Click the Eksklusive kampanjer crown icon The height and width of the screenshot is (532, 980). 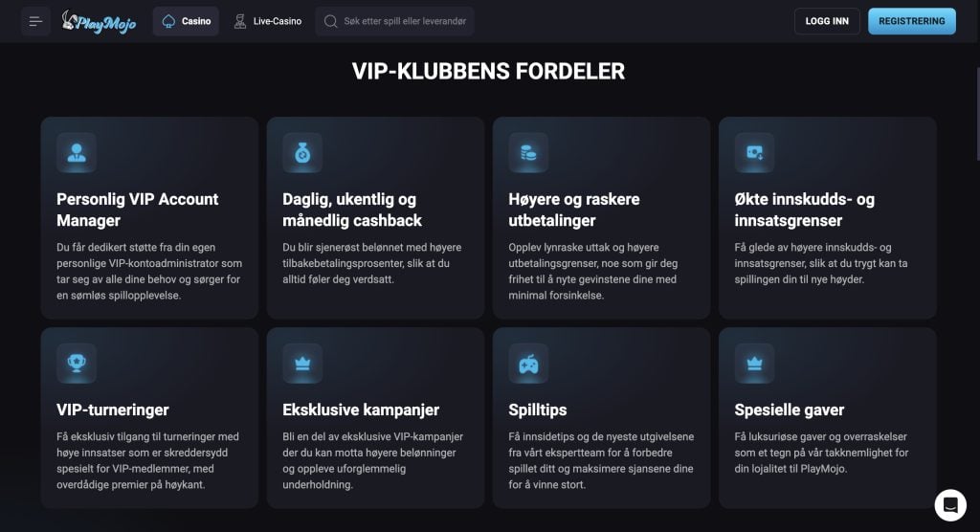[x=302, y=363]
